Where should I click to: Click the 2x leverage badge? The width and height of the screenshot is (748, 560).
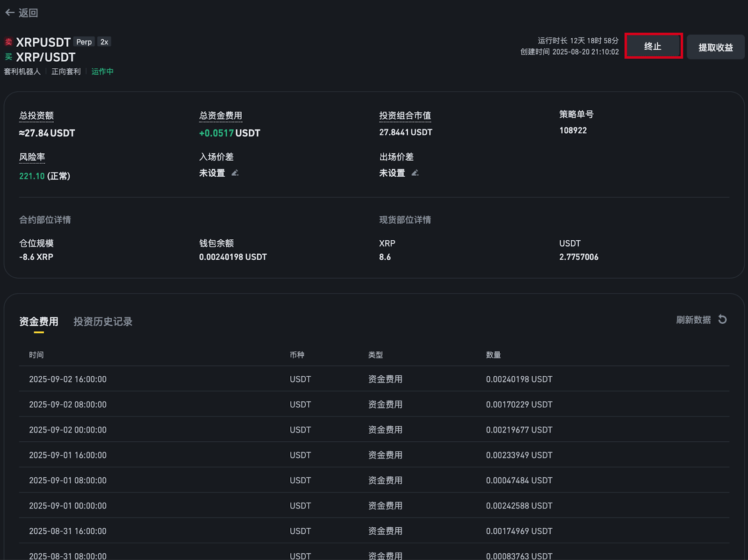[x=104, y=42]
